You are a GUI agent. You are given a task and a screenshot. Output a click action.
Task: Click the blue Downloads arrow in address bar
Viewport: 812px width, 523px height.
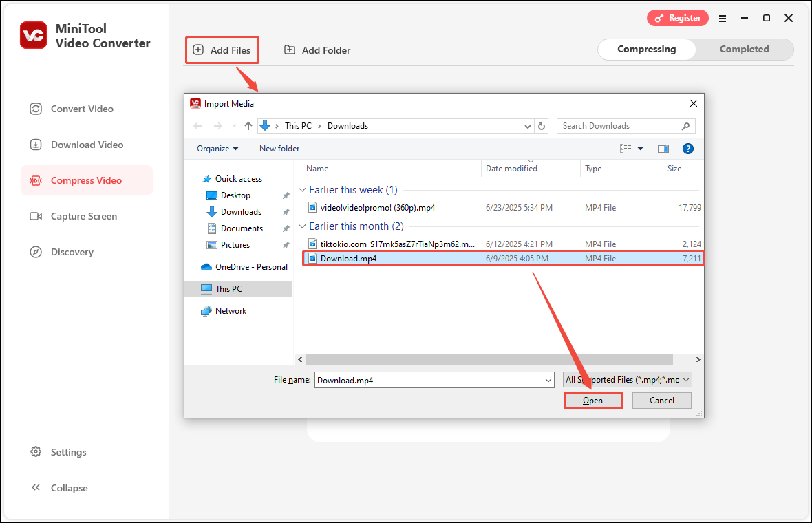265,125
